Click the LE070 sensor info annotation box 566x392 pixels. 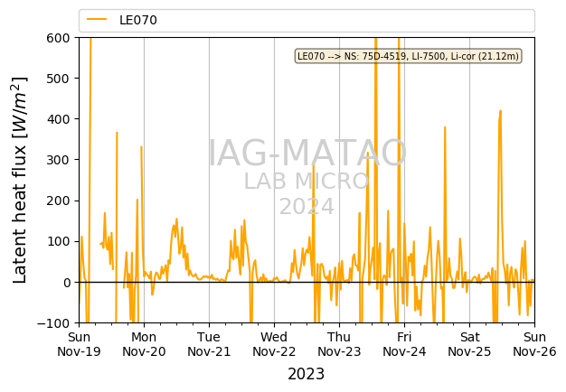[x=409, y=56]
